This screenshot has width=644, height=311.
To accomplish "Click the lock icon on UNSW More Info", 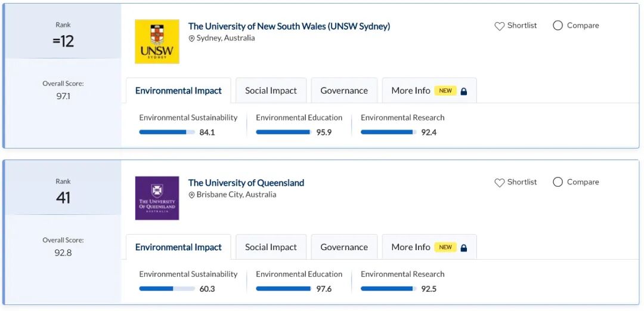I will click(x=464, y=91).
